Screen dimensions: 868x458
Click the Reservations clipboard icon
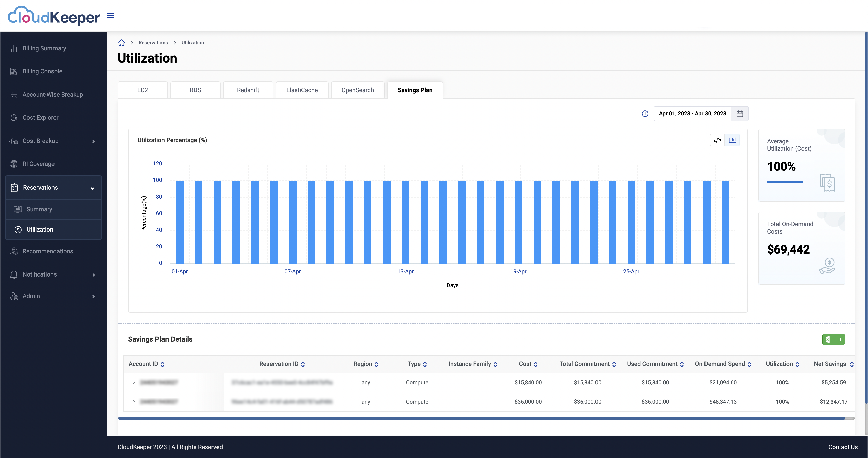[x=14, y=188]
